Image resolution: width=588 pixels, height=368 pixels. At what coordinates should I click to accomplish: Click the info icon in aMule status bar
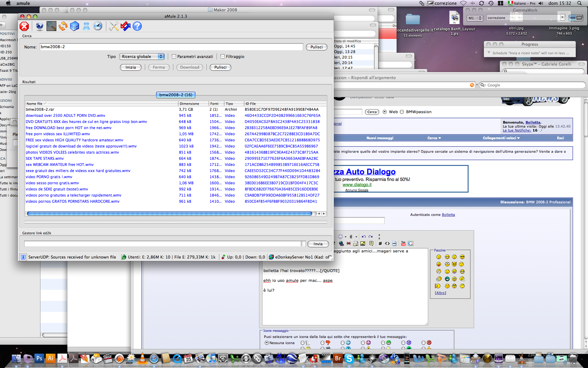[x=23, y=257]
